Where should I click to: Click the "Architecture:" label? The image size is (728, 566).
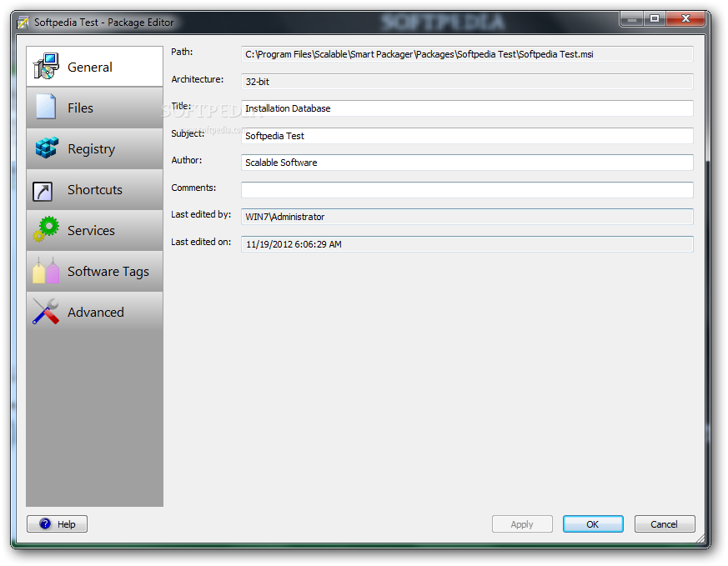point(198,79)
